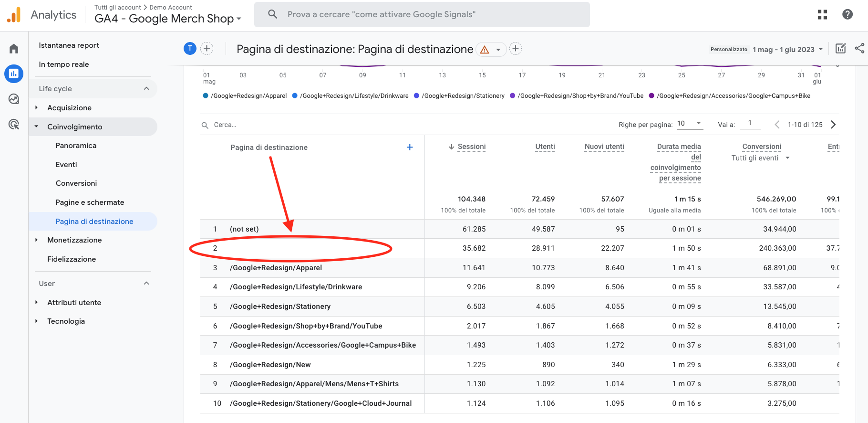Click the Demo Account breadcrumb

171,7
